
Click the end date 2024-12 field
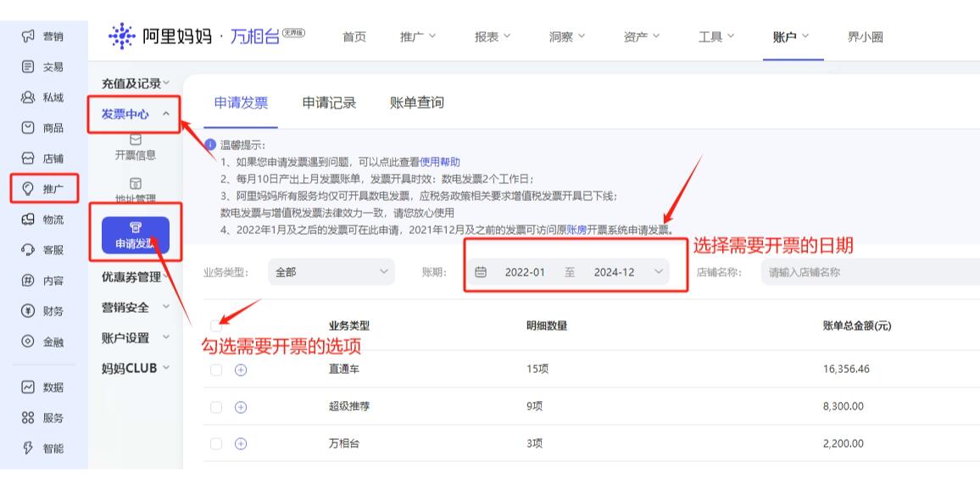coord(614,272)
